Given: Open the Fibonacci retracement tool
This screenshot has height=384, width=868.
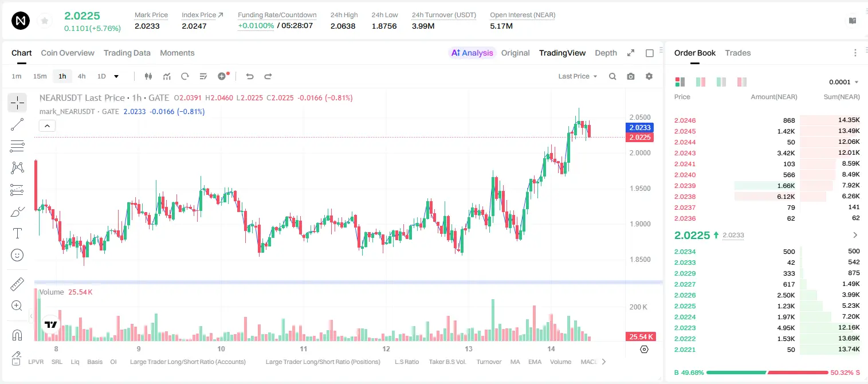Looking at the screenshot, I should point(17,146).
